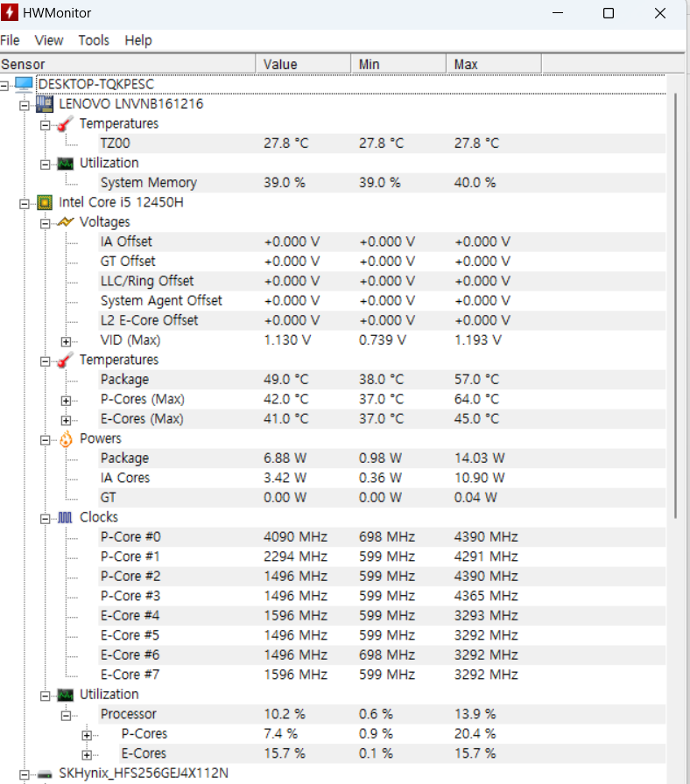
Task: Select the TZ00 temperature row
Action: tap(383, 143)
